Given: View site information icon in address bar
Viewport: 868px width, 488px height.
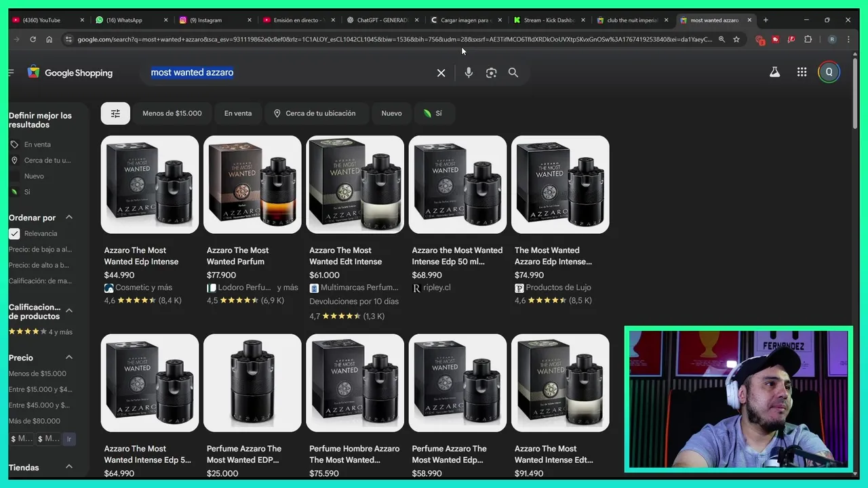Looking at the screenshot, I should tap(68, 39).
